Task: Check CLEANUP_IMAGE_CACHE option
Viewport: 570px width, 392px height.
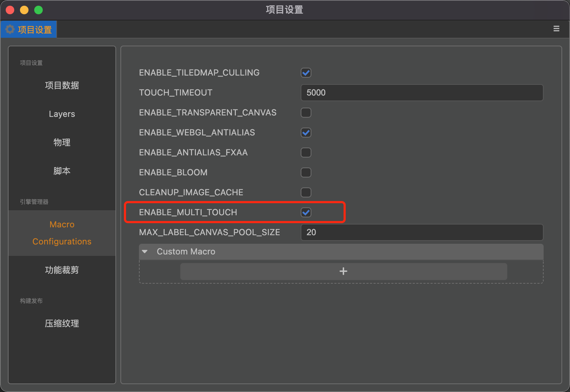Action: click(x=306, y=192)
